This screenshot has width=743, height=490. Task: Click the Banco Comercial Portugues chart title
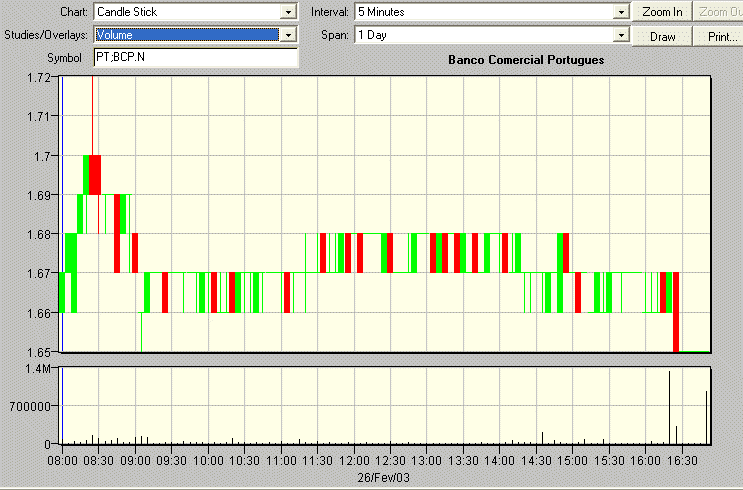[x=526, y=60]
